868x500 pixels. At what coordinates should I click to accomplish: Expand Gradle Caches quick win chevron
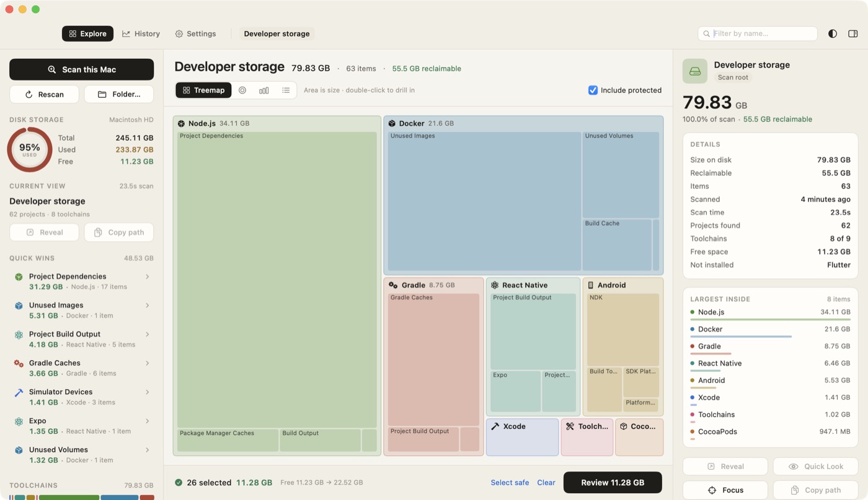point(148,363)
